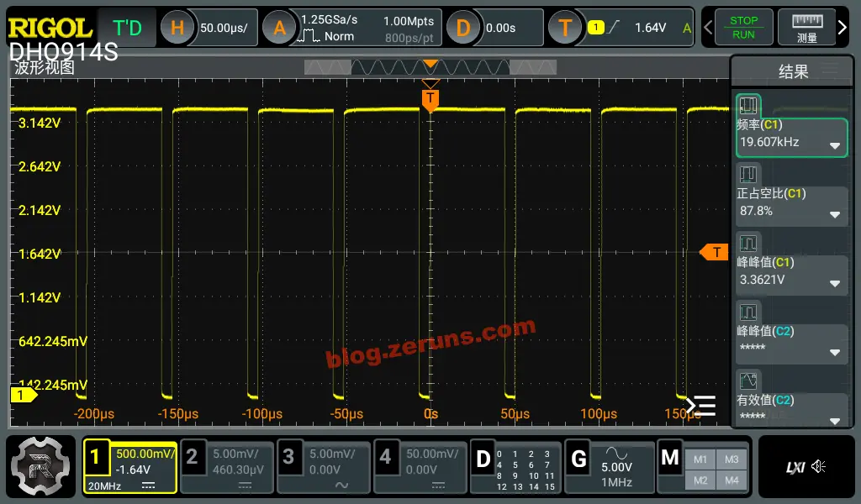This screenshot has height=504, width=861.
Task: Click the channel 1 20MHz bandwidth limit label
Action: 104,486
